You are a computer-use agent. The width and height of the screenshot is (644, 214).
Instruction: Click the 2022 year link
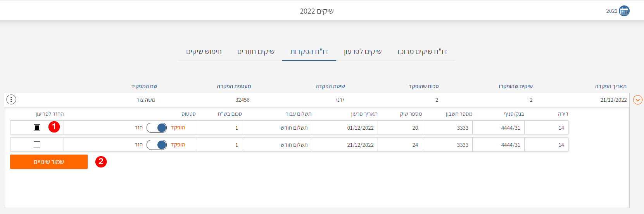(612, 11)
